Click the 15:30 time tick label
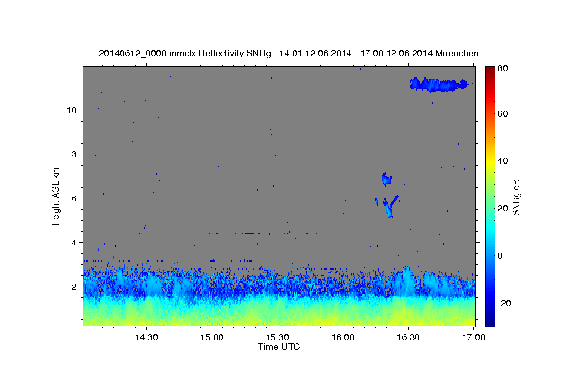Image resolution: width=588 pixels, height=392 pixels. click(277, 337)
